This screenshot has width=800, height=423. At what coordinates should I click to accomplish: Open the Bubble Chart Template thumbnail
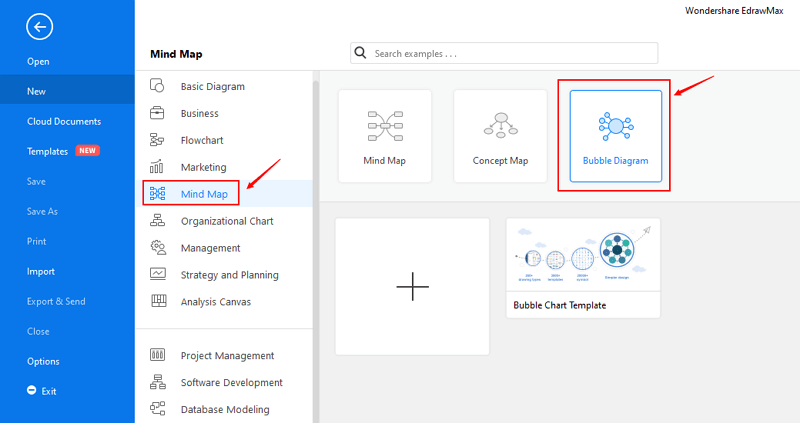(x=583, y=255)
